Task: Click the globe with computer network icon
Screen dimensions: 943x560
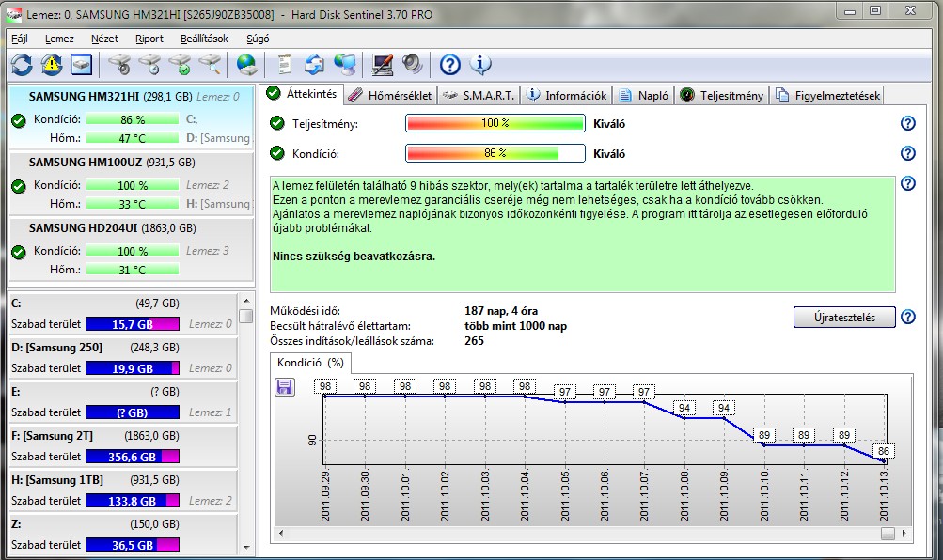Action: [x=345, y=64]
